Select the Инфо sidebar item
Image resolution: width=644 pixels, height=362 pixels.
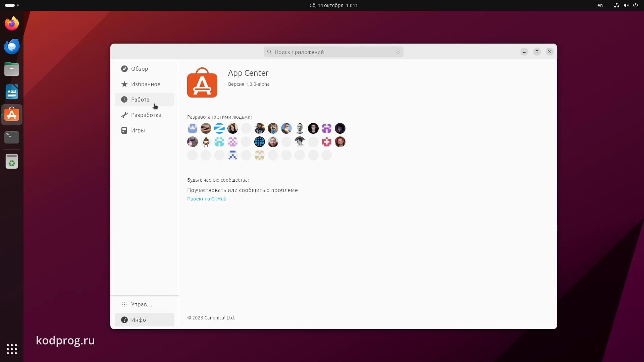(x=145, y=320)
